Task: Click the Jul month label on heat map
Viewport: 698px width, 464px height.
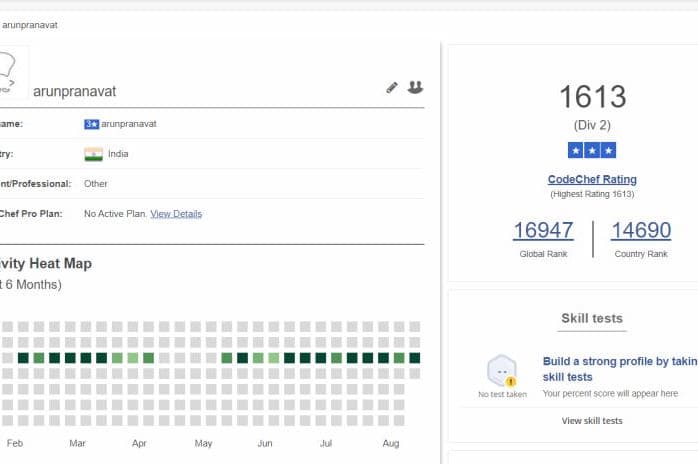Action: tap(326, 444)
